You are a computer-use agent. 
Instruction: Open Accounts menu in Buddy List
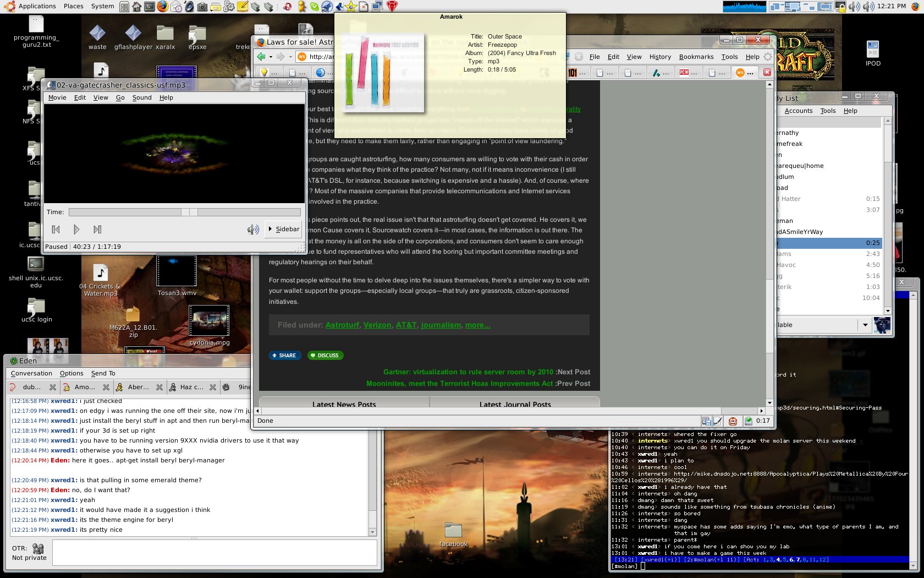799,111
